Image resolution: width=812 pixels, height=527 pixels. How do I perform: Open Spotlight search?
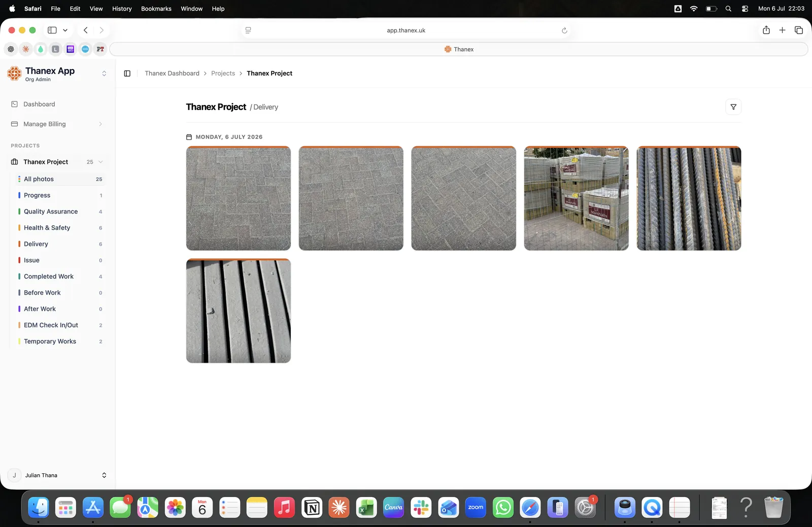coord(728,9)
